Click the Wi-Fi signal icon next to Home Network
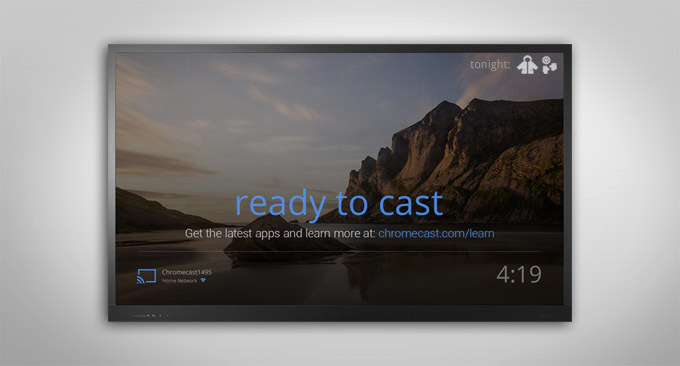This screenshot has width=680, height=366. pyautogui.click(x=203, y=281)
